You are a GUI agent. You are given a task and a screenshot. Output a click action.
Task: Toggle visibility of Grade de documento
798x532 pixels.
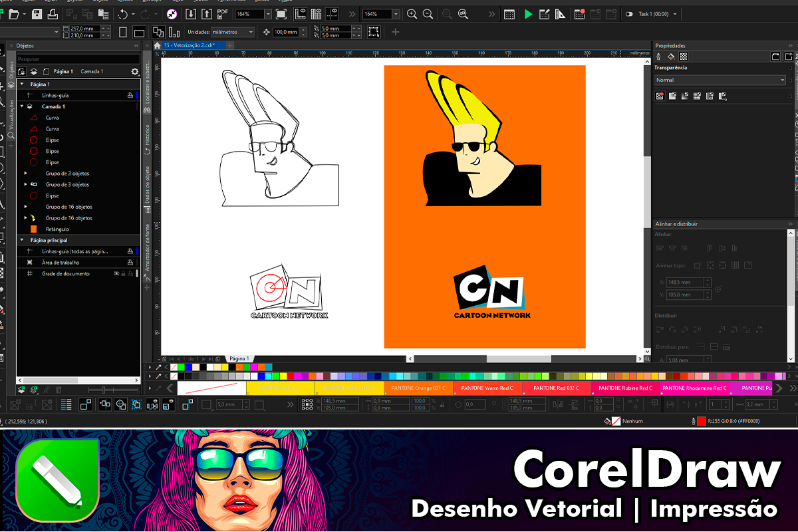(116, 273)
